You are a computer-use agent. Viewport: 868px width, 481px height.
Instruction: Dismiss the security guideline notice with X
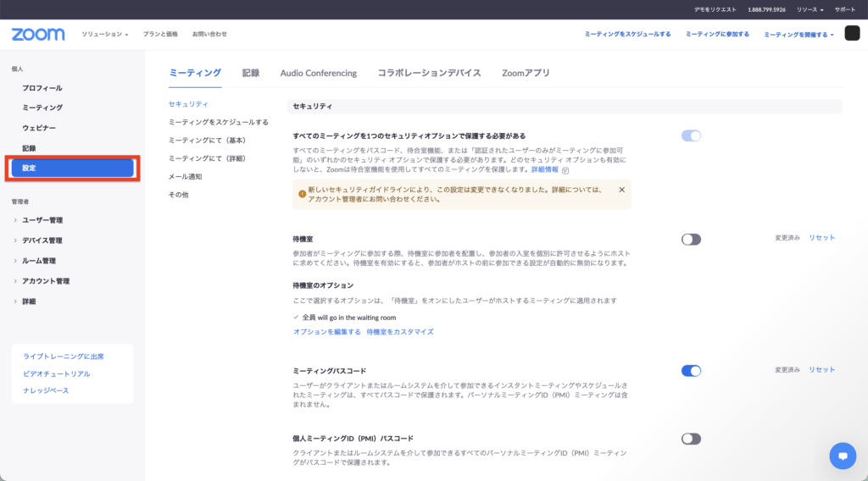click(621, 190)
